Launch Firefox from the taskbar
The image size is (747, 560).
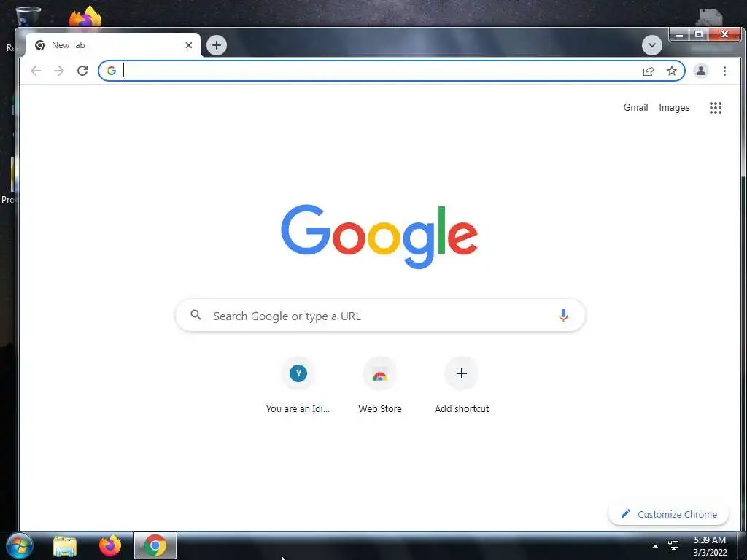110,545
